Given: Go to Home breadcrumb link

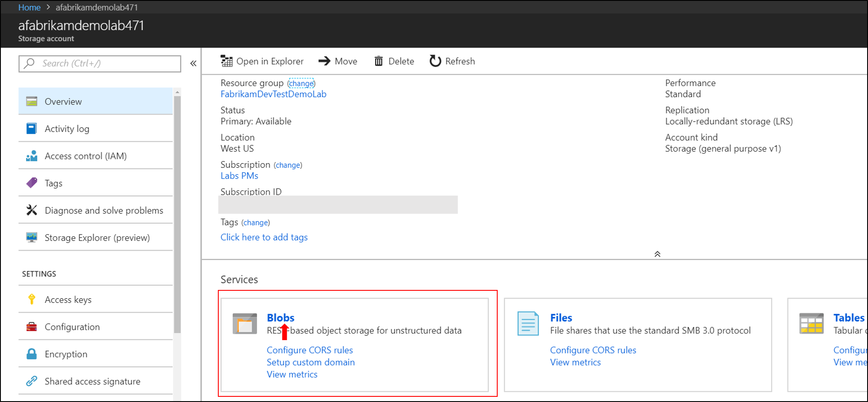Looking at the screenshot, I should [29, 7].
